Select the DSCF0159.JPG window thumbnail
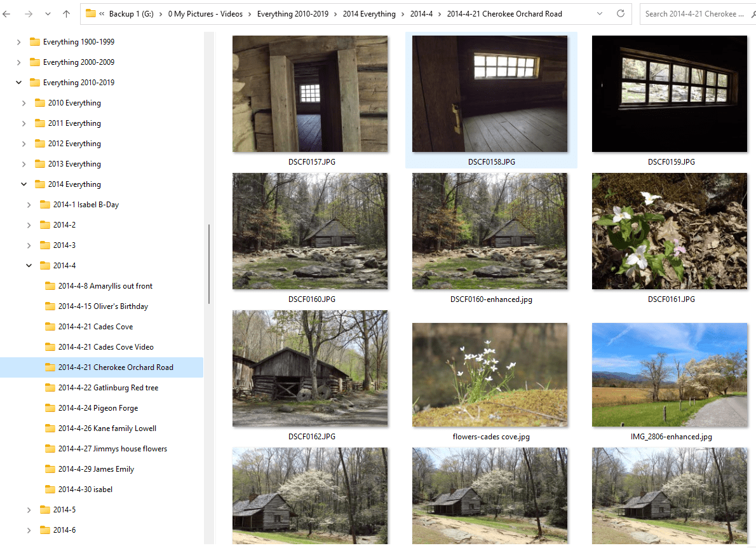 click(x=669, y=94)
